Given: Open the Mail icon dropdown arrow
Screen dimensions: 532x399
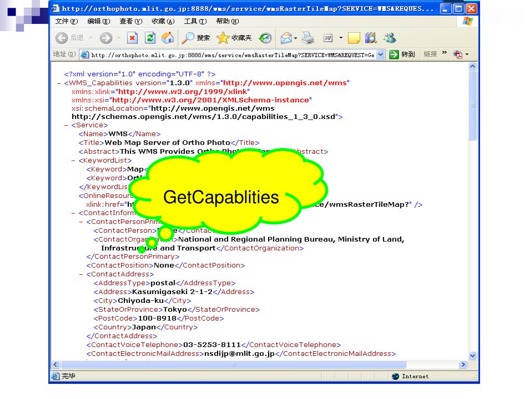Looking at the screenshot, I should (x=295, y=38).
